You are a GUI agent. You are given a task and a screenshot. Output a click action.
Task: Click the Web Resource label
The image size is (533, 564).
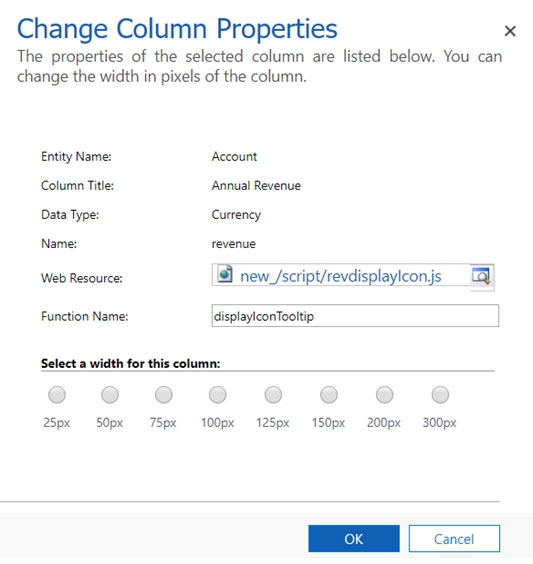82,278
